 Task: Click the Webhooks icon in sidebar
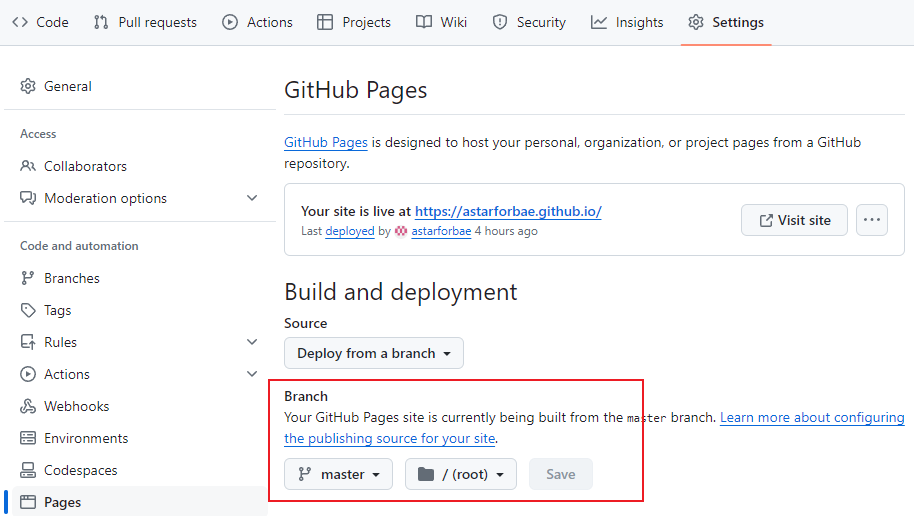(28, 406)
